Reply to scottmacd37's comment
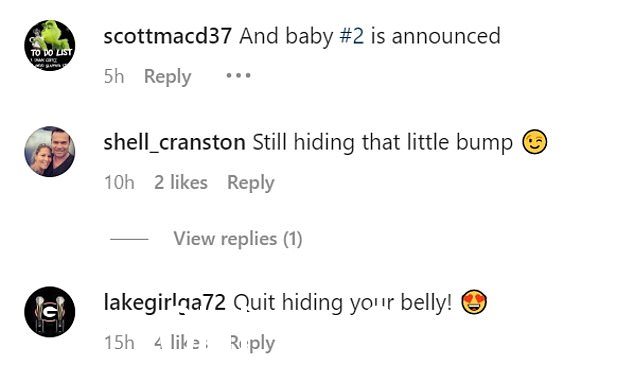Screen dimensions: 634x365 click(x=167, y=76)
